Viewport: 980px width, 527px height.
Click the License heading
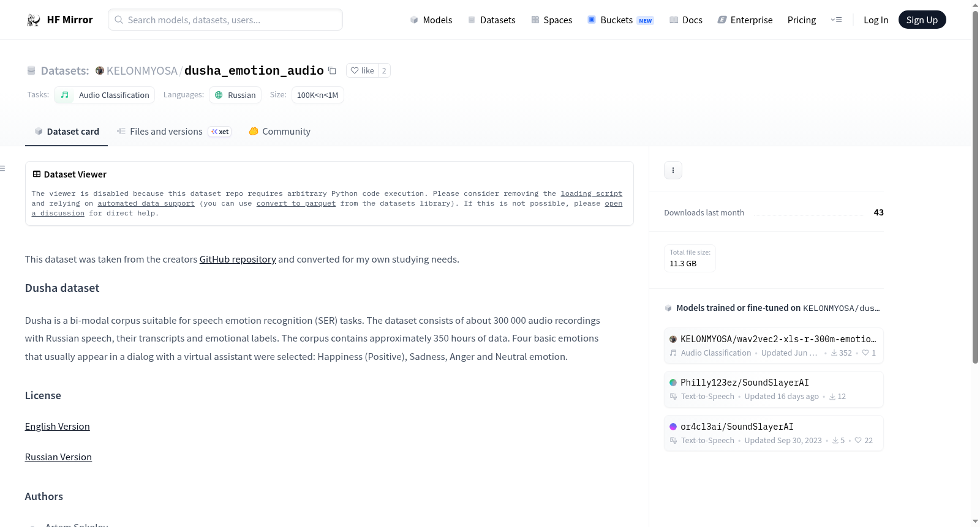[x=43, y=395]
